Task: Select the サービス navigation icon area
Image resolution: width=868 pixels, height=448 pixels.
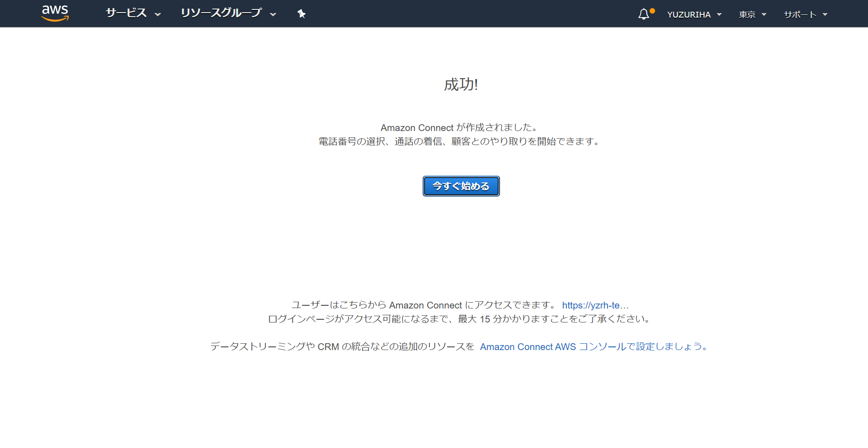Action: 126,14
